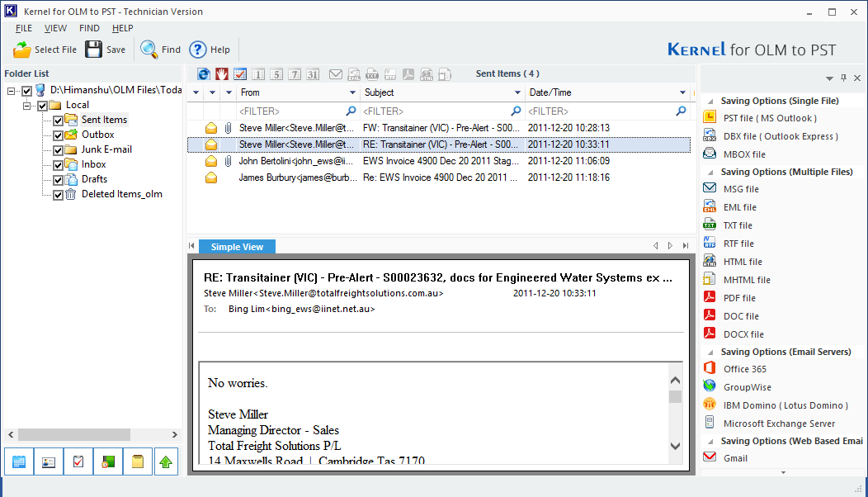Open the HELP menu
Viewport: 868px width, 497px height.
[122, 28]
